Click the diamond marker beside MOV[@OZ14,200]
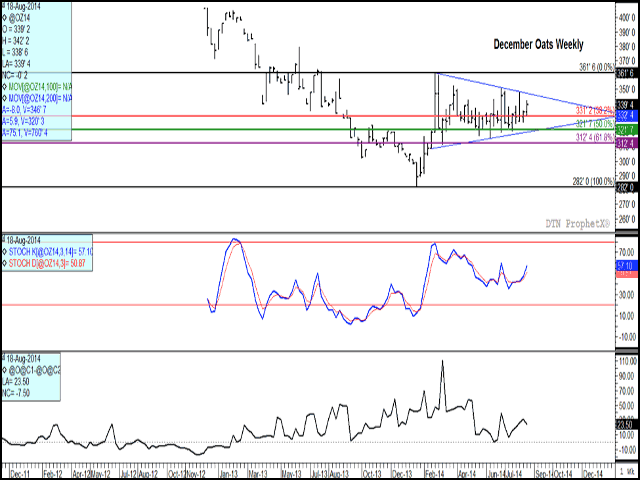 pos(4,98)
